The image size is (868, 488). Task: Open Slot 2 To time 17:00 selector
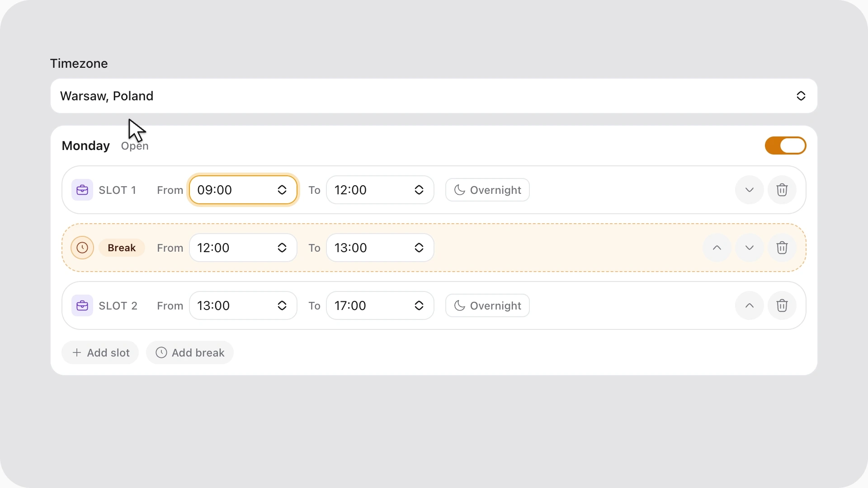[x=380, y=305]
